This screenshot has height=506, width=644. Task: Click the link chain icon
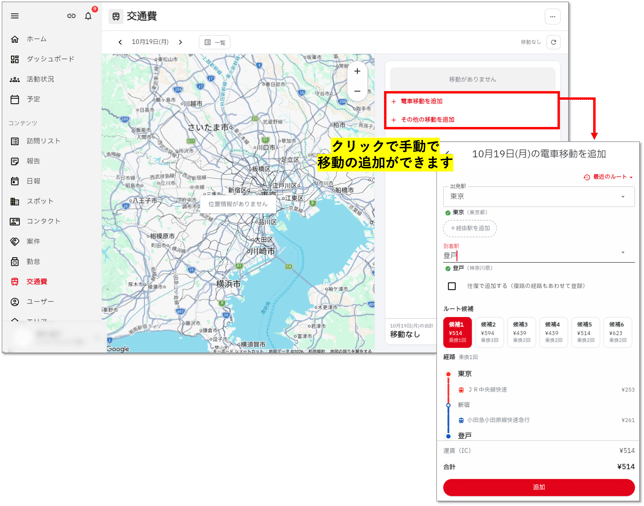pos(71,16)
